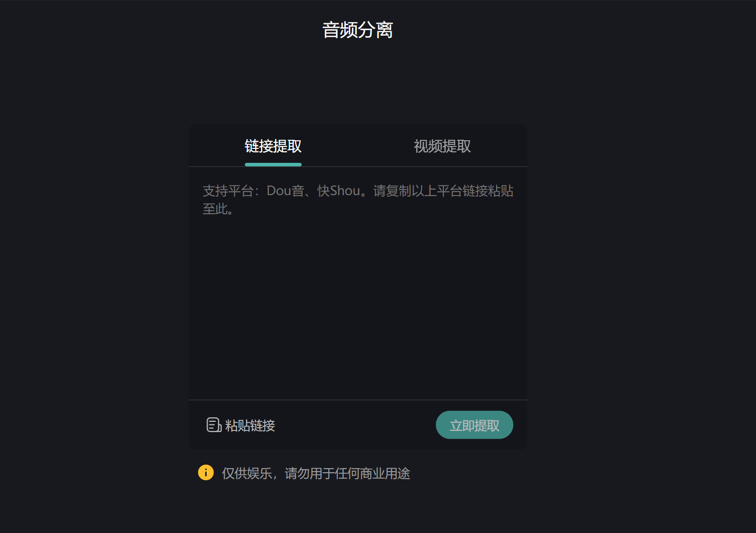Click the 音频分离 page title
The image size is (756, 533).
[357, 30]
